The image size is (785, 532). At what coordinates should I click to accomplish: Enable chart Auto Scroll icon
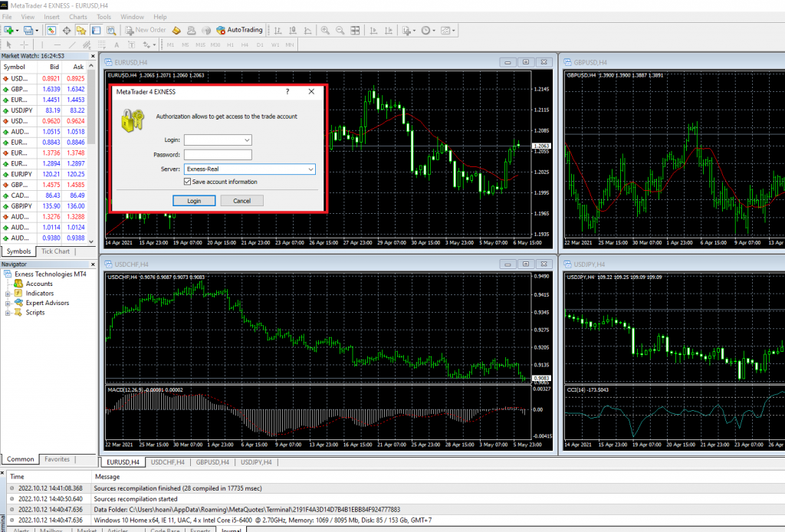pos(373,31)
